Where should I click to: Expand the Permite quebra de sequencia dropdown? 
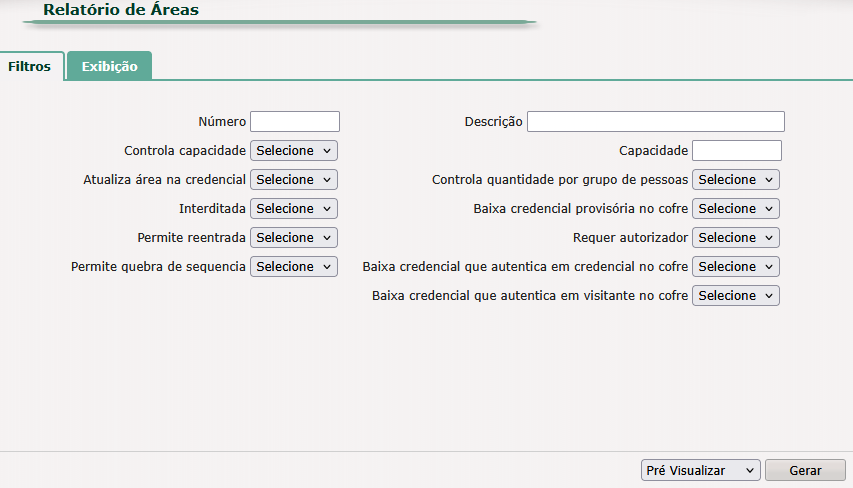tap(294, 267)
